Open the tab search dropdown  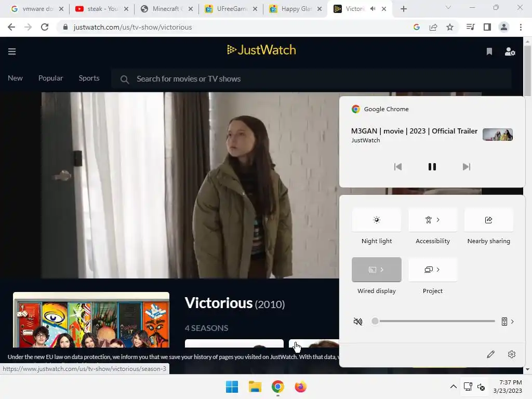pos(448,7)
